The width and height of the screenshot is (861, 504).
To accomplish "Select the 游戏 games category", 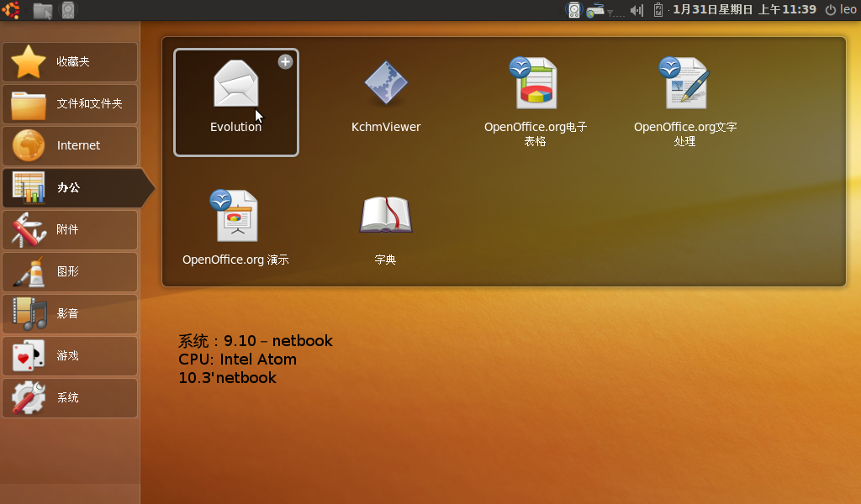I will [70, 356].
